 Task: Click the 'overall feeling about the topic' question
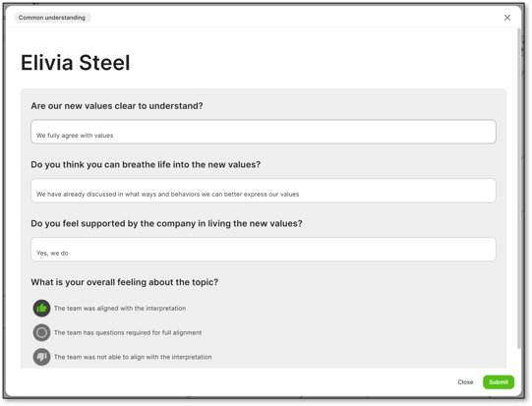(x=125, y=282)
